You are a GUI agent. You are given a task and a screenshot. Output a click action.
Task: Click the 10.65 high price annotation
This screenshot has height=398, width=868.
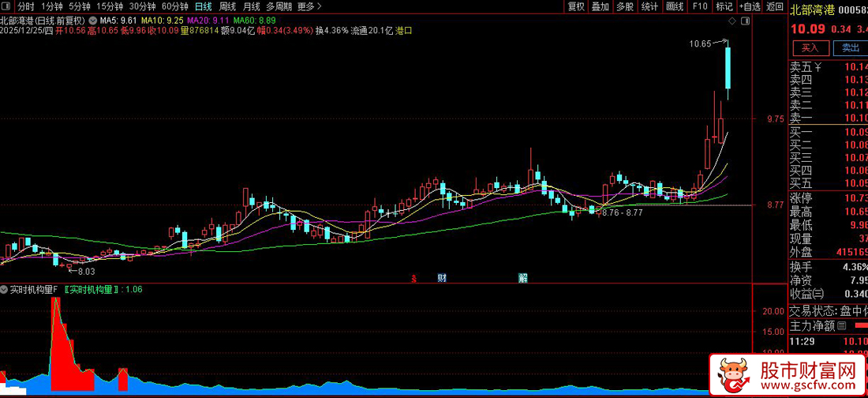pyautogui.click(x=700, y=43)
